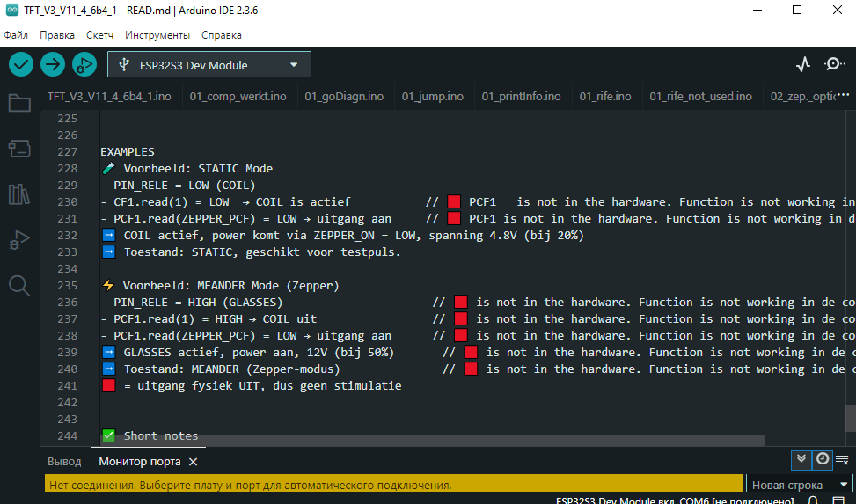Upload the sketch with the arrow button
This screenshot has width=856, height=504.
pyautogui.click(x=53, y=64)
